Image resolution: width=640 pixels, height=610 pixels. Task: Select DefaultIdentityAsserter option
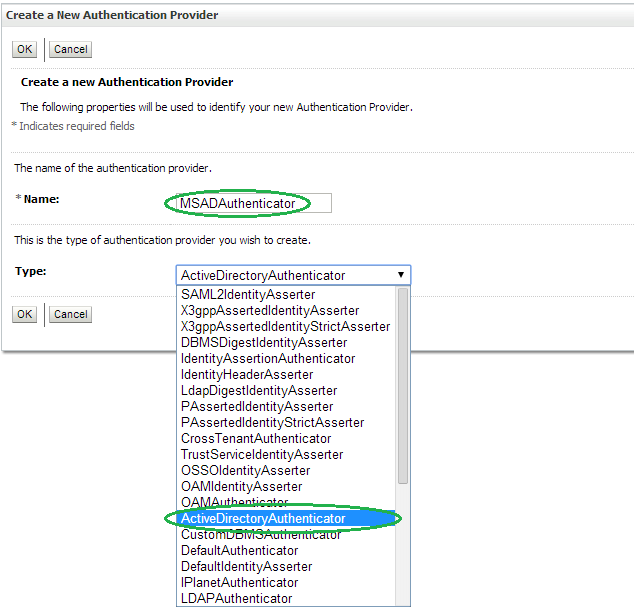(286, 566)
